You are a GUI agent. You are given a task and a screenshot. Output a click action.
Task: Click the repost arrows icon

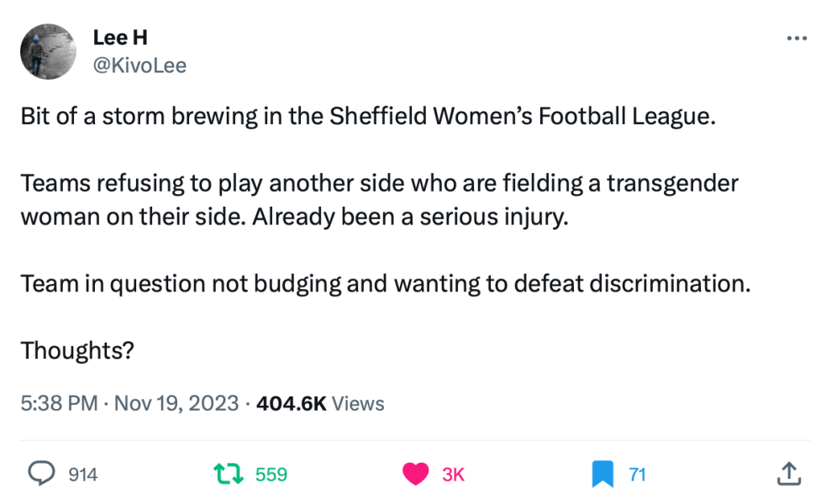pos(227,474)
